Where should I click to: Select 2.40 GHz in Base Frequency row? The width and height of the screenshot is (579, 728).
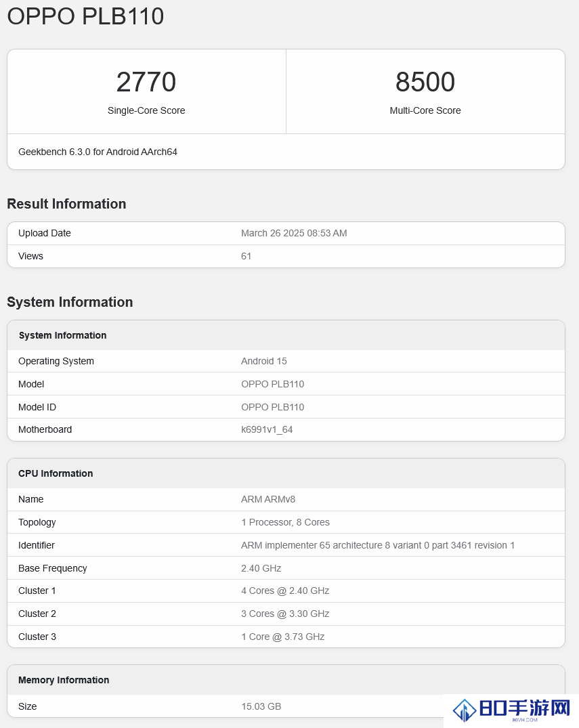[x=261, y=568]
